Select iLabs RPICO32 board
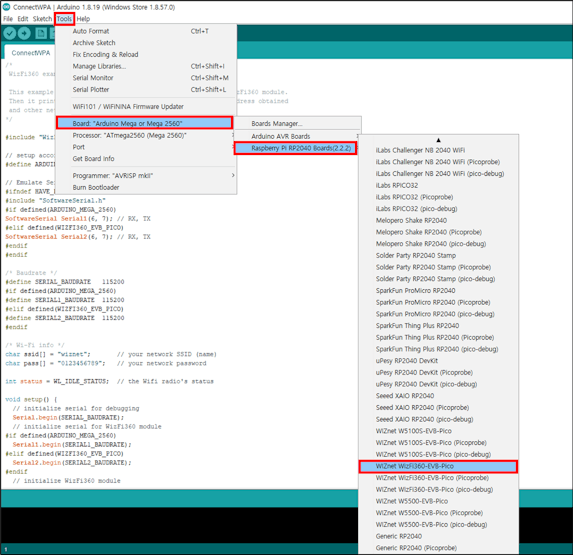 pos(439,186)
